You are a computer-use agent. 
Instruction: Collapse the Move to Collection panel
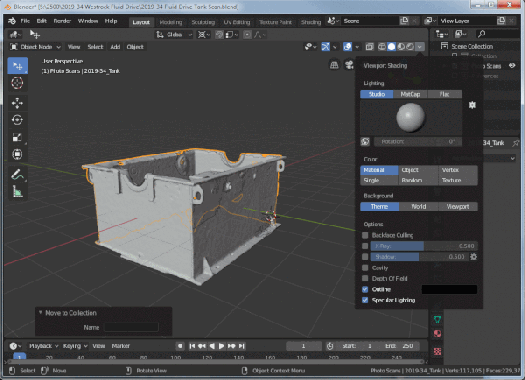click(x=41, y=313)
